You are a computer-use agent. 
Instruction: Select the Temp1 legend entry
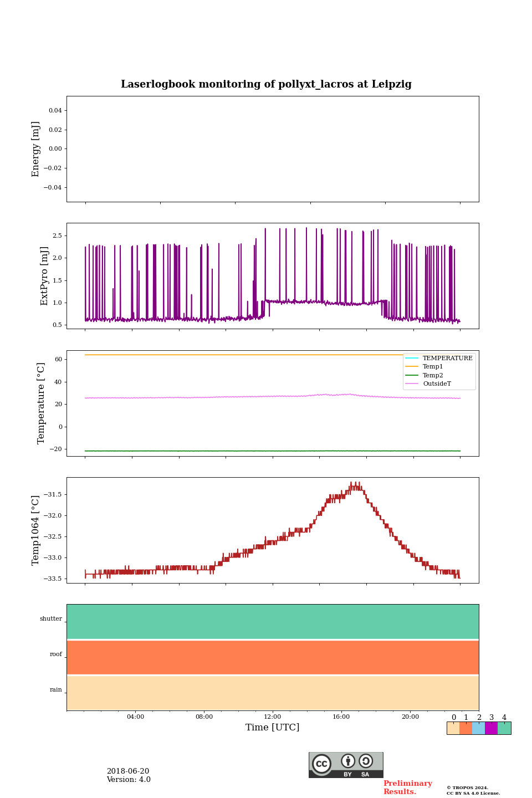[424, 366]
